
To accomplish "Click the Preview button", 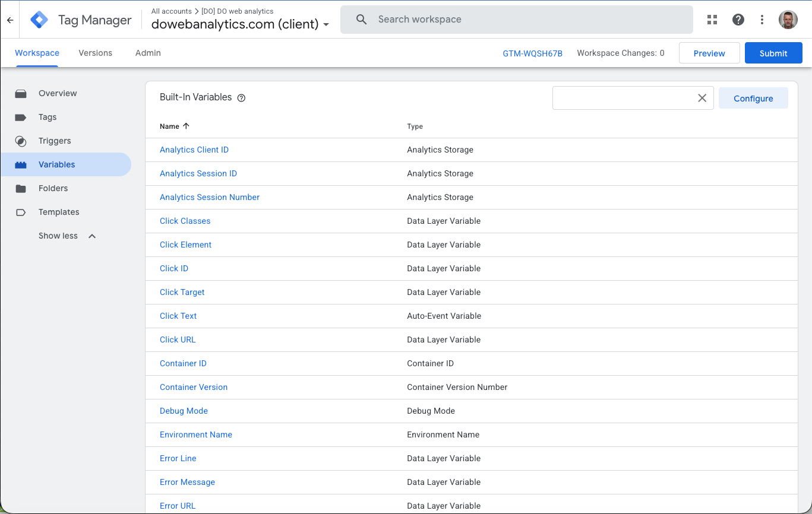I will pos(709,53).
